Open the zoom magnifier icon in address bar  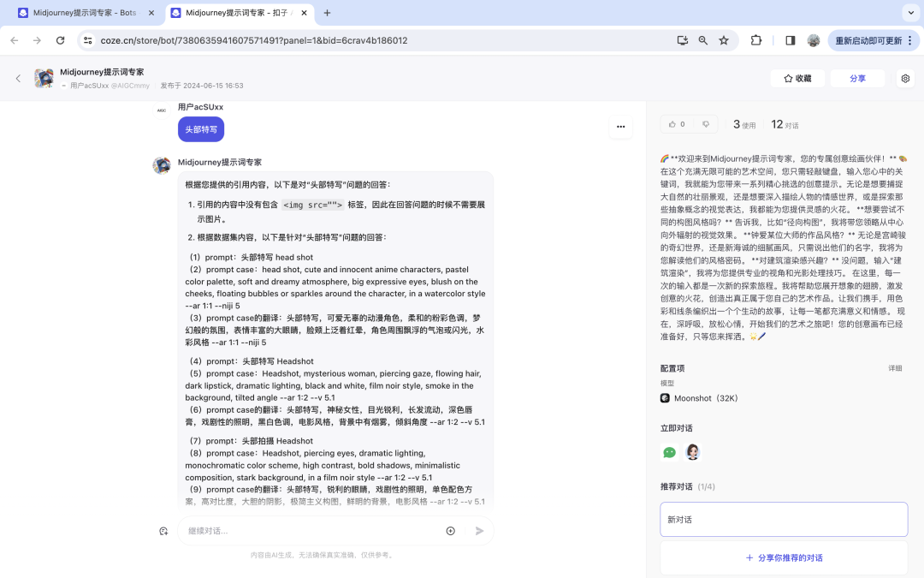[x=703, y=40]
